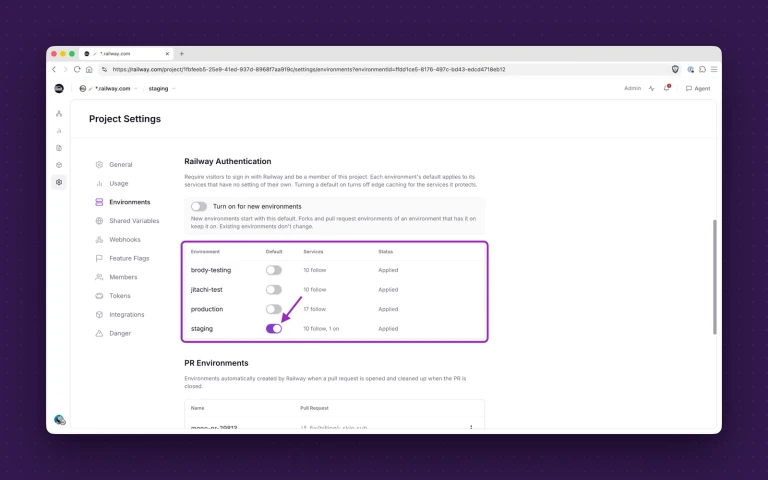
Task: Open the logs document sidebar icon
Action: point(59,148)
